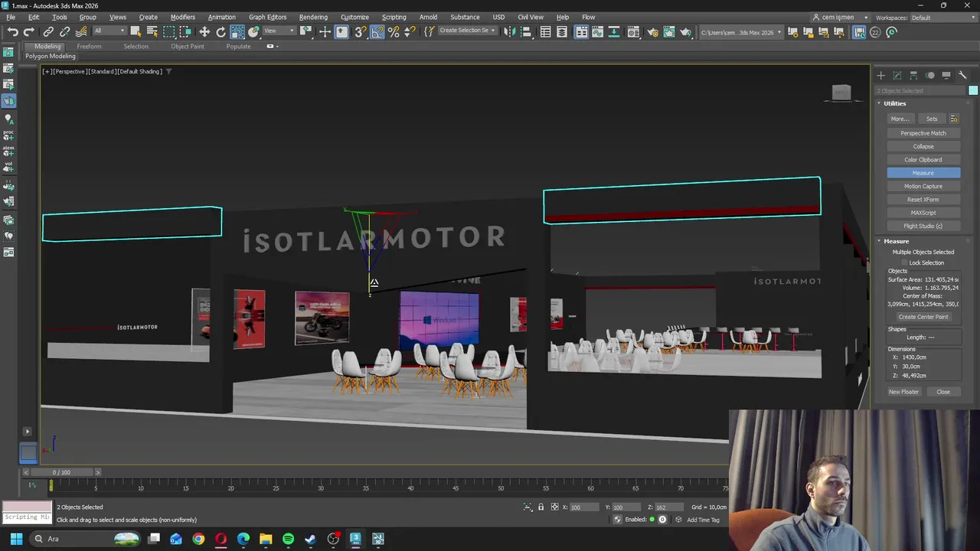980x551 pixels.
Task: Open the Create Selection Set dropdown
Action: coord(467,31)
